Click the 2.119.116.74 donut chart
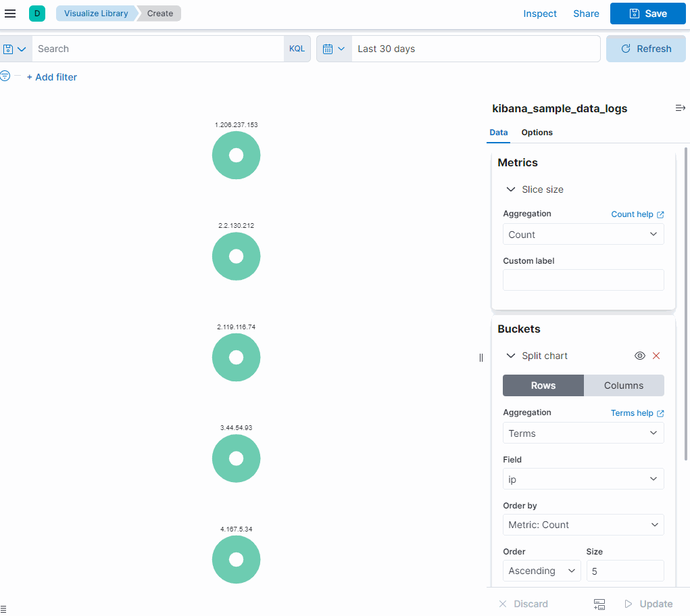The image size is (690, 616). 237,358
